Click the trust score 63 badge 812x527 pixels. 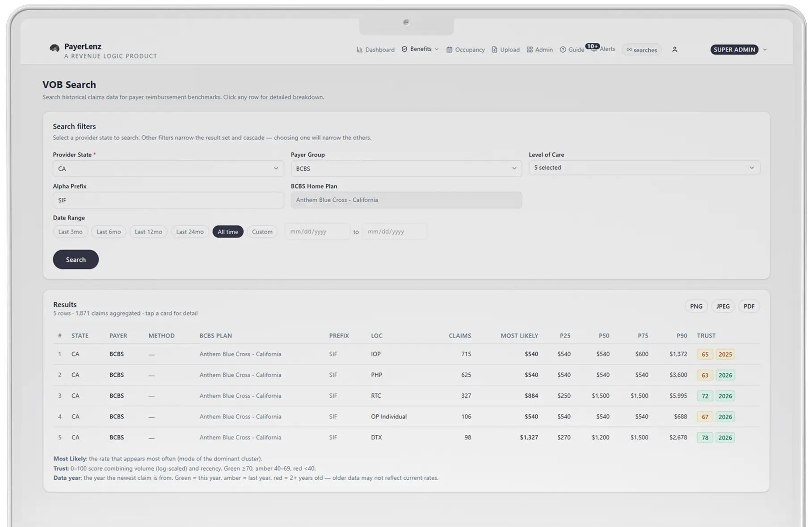[x=705, y=375]
